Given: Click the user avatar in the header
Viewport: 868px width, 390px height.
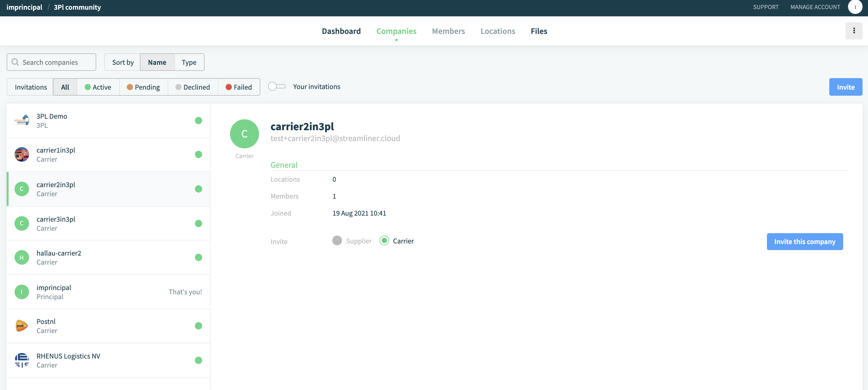Looking at the screenshot, I should 855,7.
